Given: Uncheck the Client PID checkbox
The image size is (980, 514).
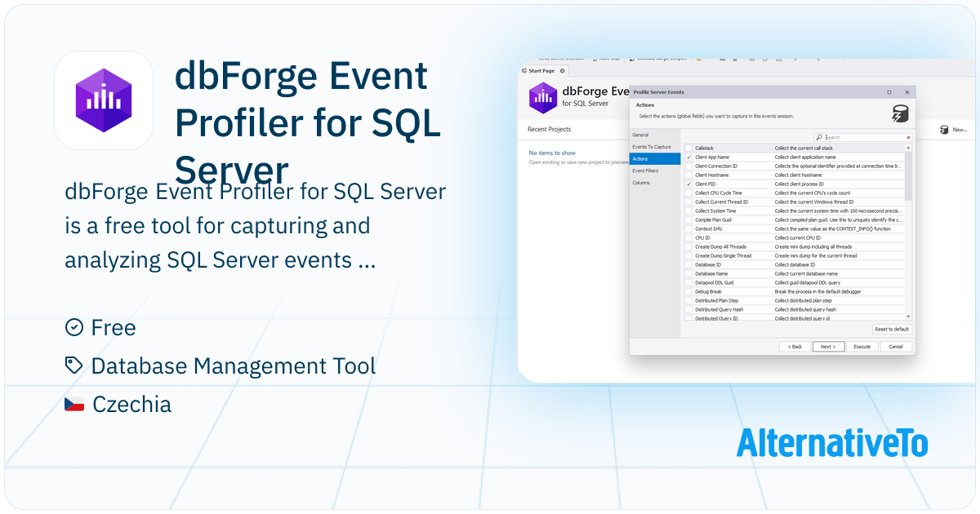Looking at the screenshot, I should (688, 184).
